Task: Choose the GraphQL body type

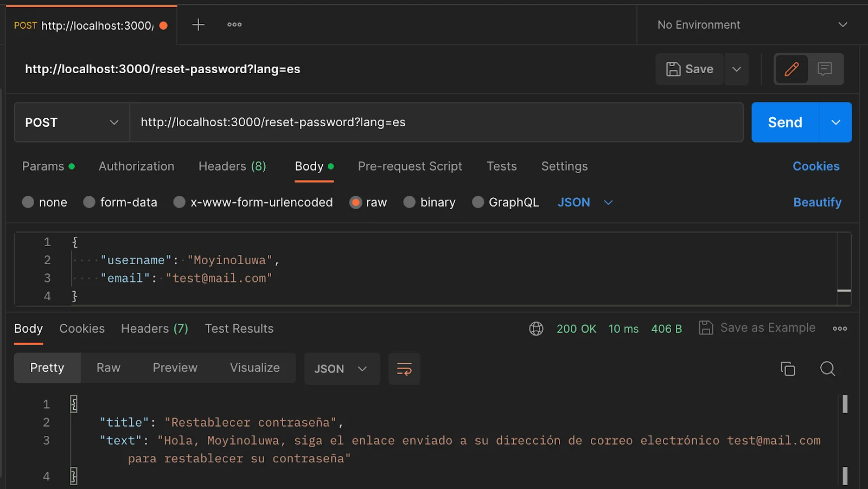Action: tap(478, 202)
